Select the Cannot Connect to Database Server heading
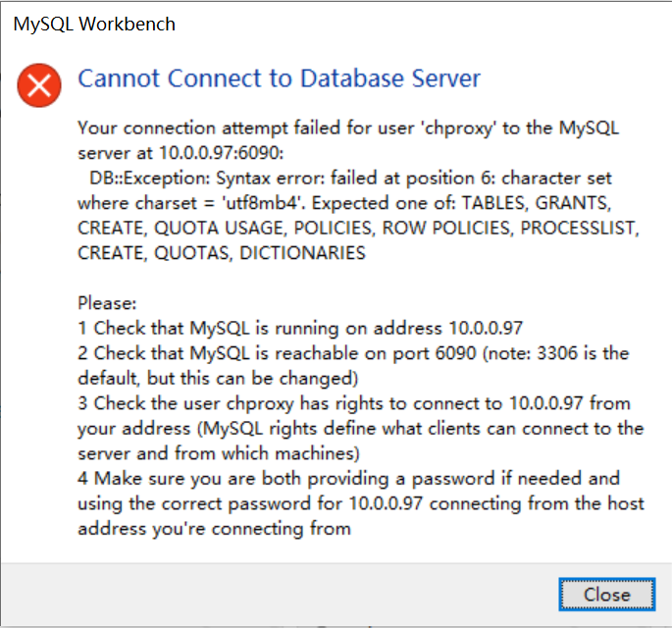The width and height of the screenshot is (672, 628). point(279,78)
